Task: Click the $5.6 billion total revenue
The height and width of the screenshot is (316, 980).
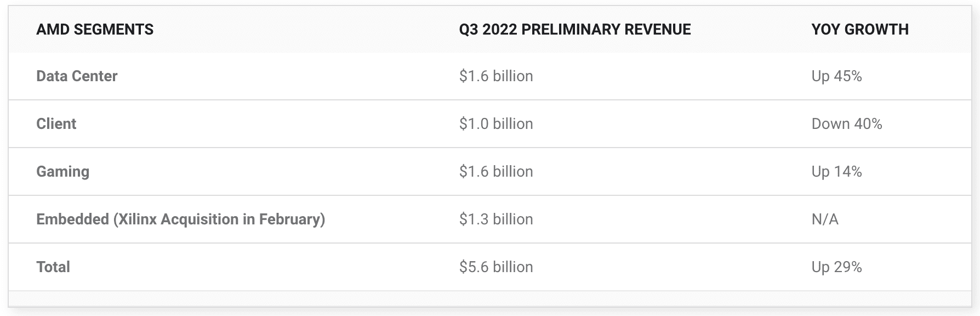Action: (x=496, y=267)
